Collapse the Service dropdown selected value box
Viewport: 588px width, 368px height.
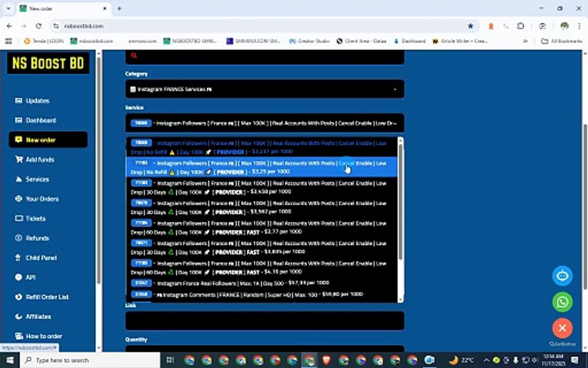(x=265, y=123)
